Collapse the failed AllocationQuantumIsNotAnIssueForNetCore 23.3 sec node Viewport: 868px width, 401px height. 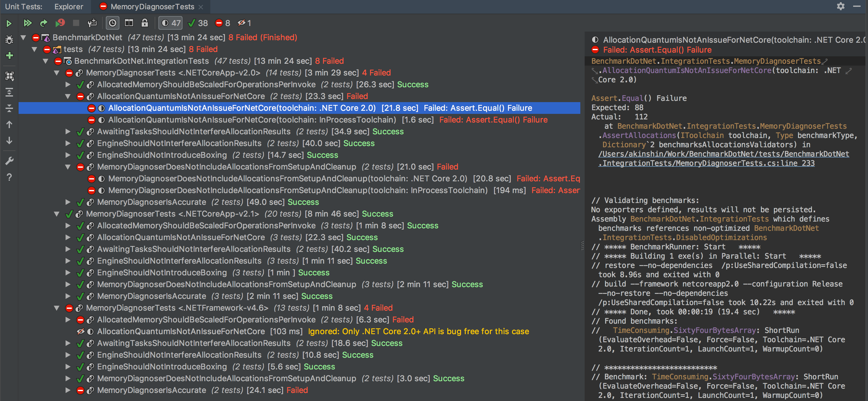coord(68,96)
